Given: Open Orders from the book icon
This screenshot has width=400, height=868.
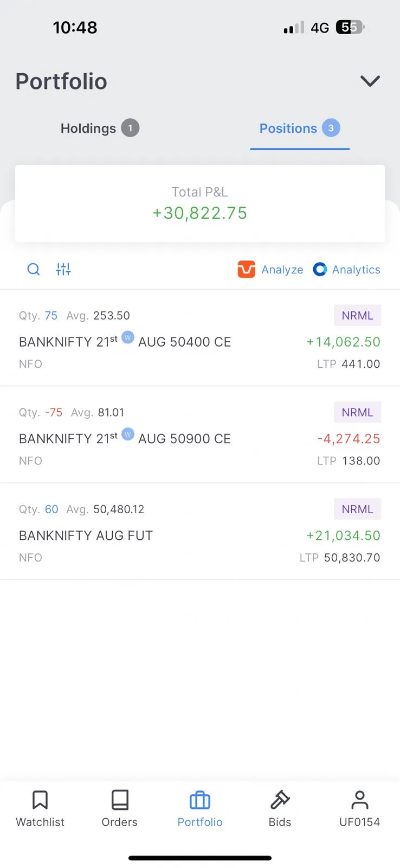Looking at the screenshot, I should click(120, 800).
